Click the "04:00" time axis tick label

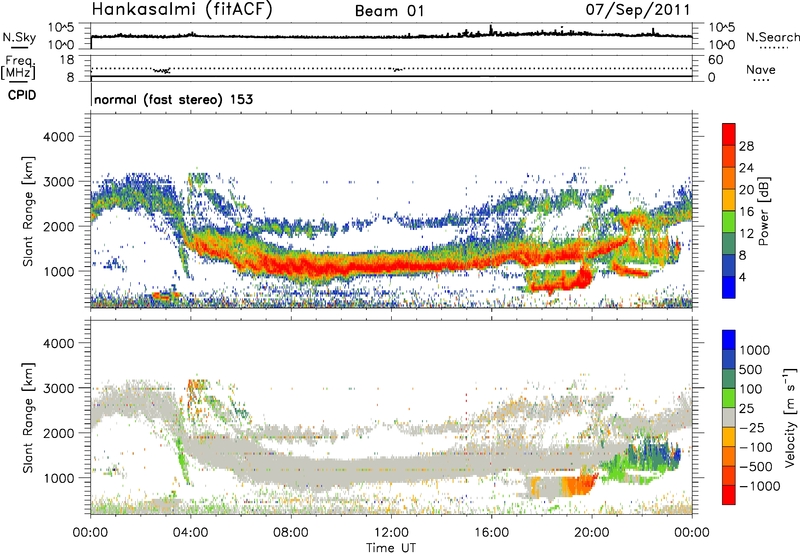pos(190,533)
